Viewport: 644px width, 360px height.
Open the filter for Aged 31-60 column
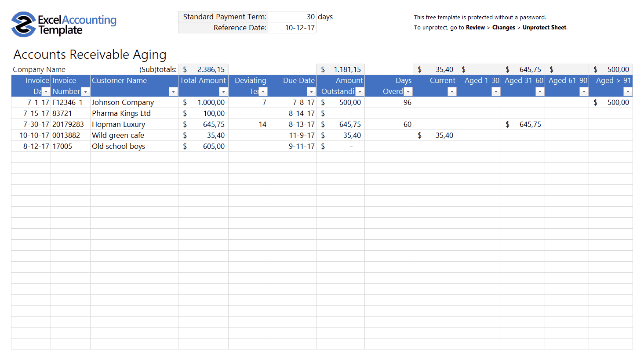540,91
